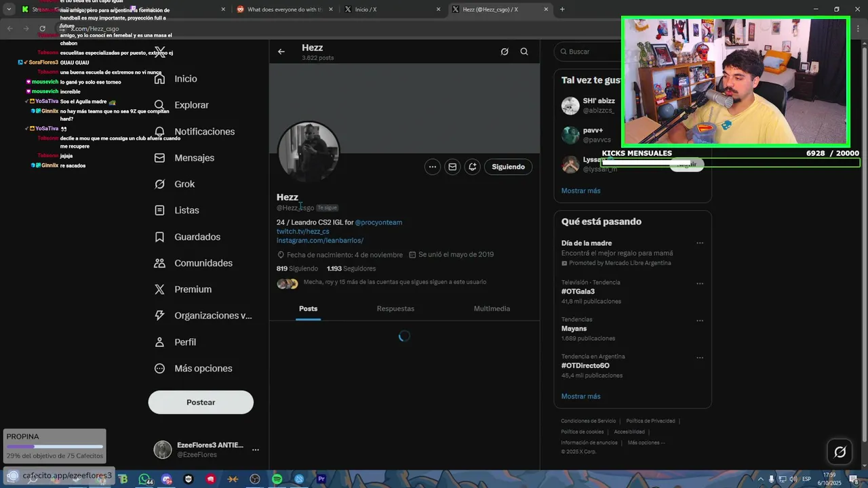Open Spotify from the taskbar
This screenshot has width=868, height=488.
[277, 479]
